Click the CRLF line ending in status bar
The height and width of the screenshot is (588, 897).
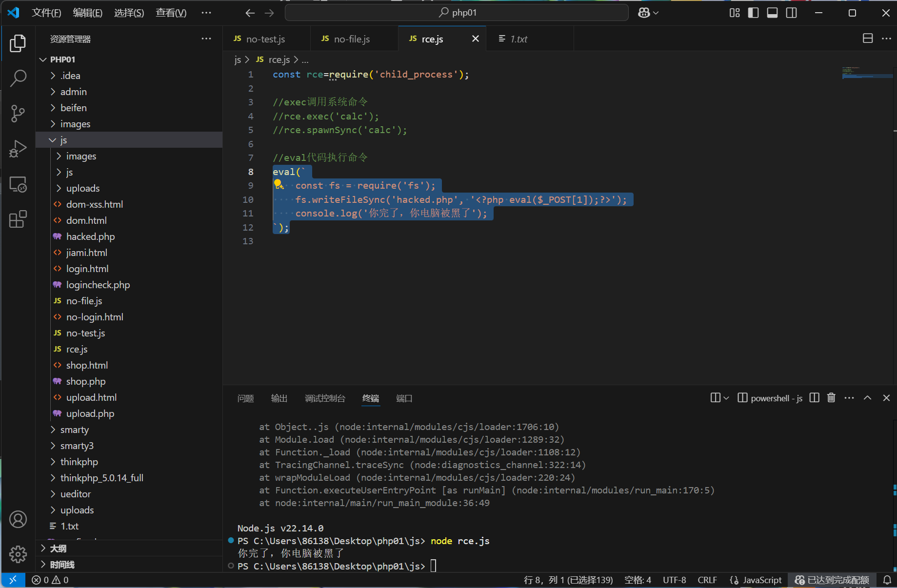click(x=707, y=580)
